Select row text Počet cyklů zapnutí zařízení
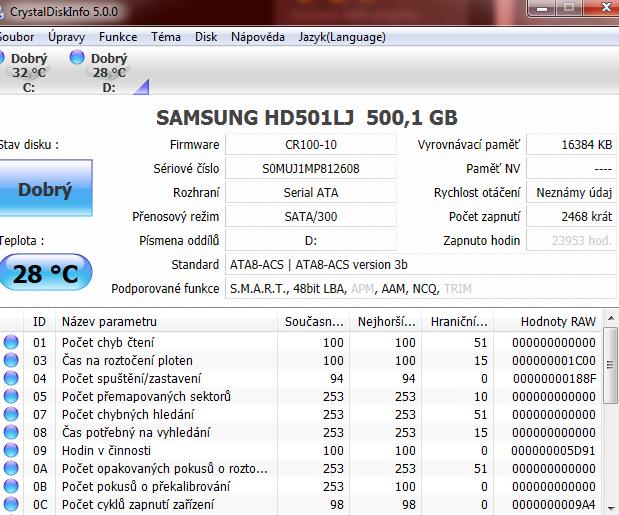 [x=138, y=504]
